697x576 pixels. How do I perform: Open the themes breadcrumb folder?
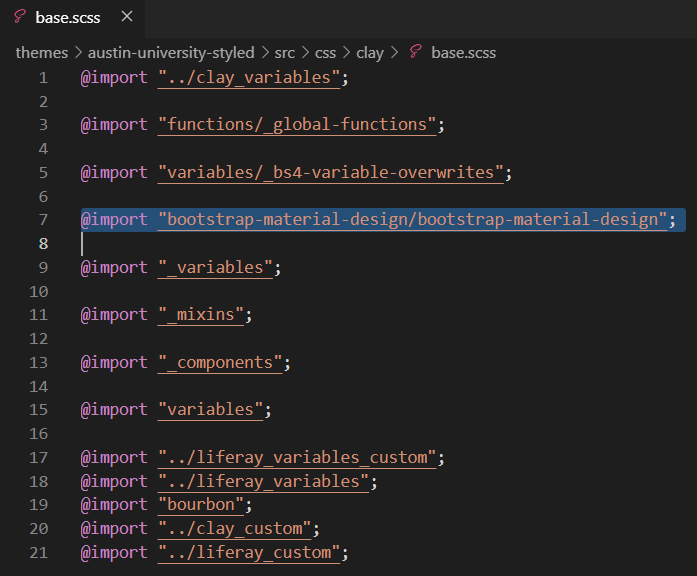tap(41, 53)
